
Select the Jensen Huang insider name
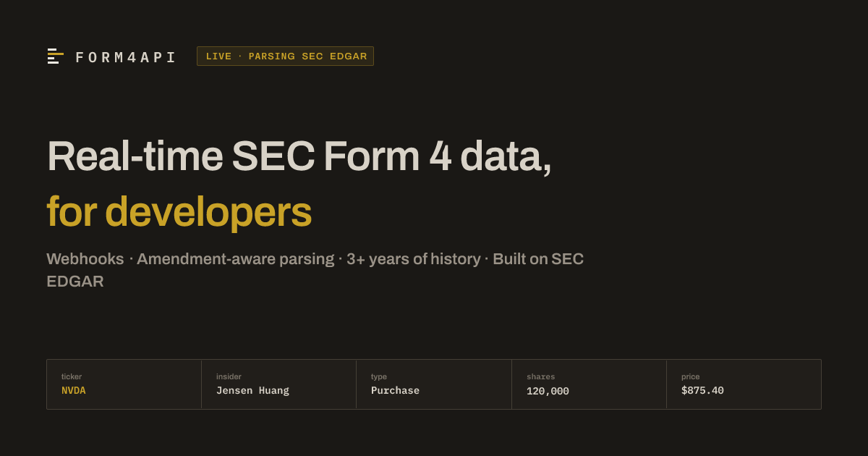pyautogui.click(x=252, y=391)
